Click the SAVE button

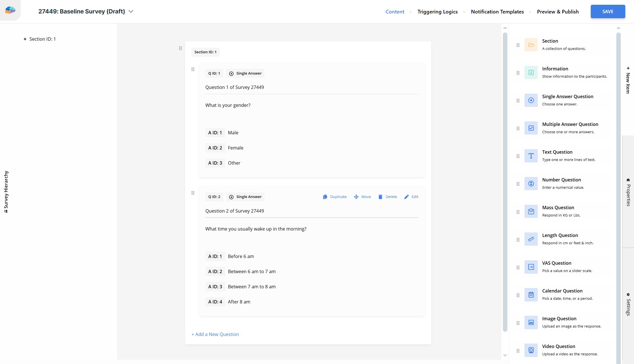608,11
